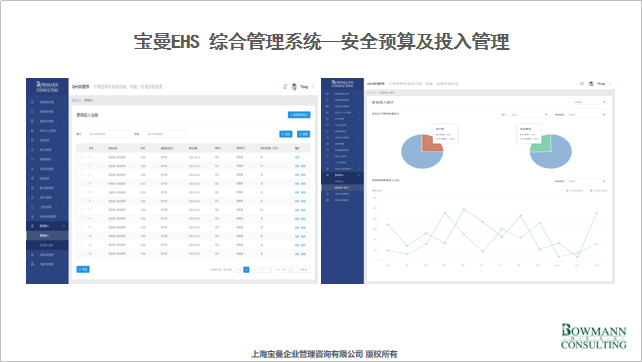Select the highlighted submenu item in the left sidebar

[47, 235]
